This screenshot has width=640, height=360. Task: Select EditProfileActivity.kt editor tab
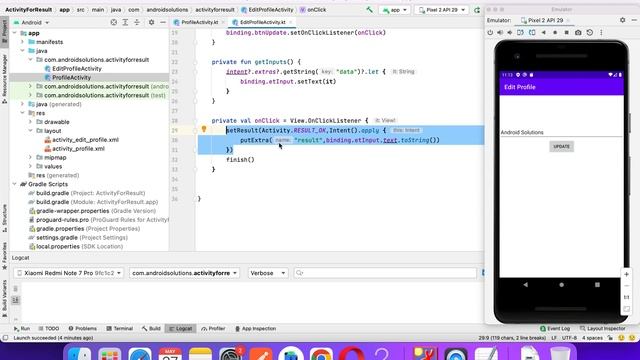(x=262, y=22)
